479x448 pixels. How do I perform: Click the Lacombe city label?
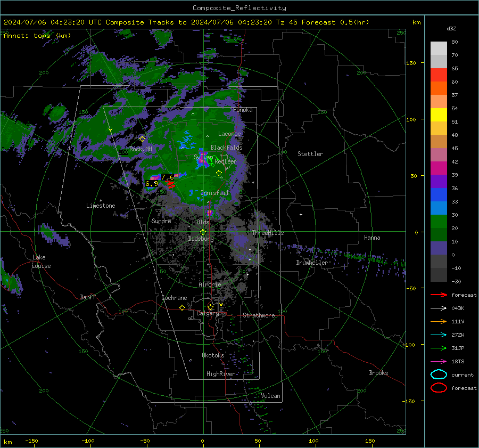tap(229, 134)
